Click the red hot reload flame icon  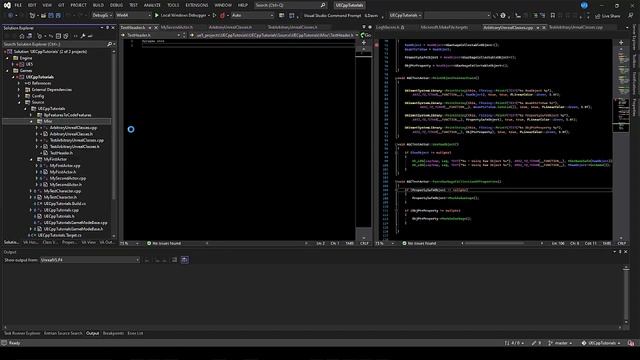pos(222,15)
